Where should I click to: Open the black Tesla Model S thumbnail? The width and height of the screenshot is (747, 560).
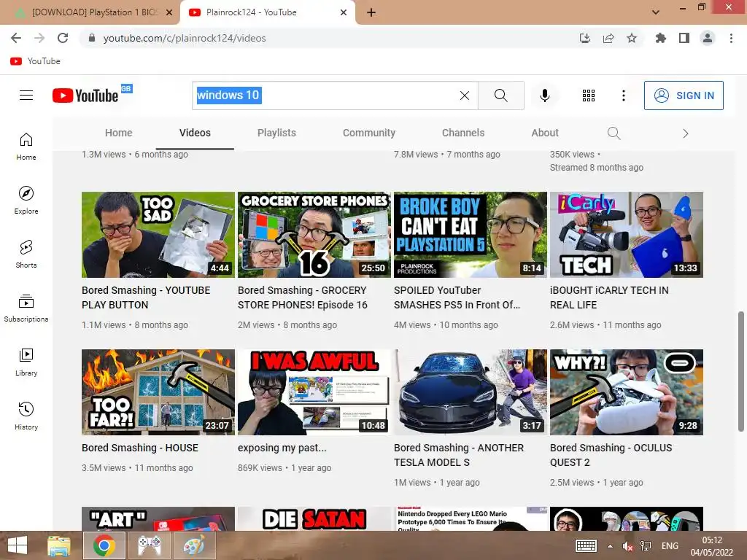pyautogui.click(x=471, y=392)
